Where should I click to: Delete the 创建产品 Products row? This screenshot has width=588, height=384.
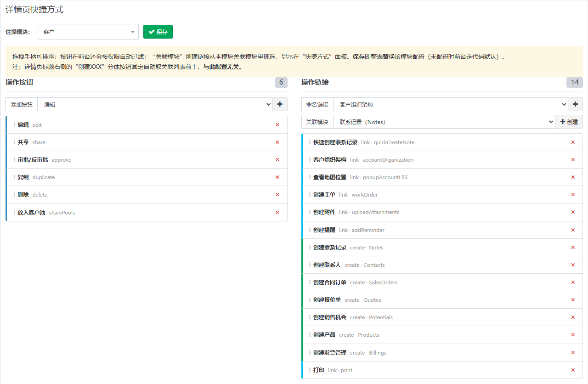point(573,335)
